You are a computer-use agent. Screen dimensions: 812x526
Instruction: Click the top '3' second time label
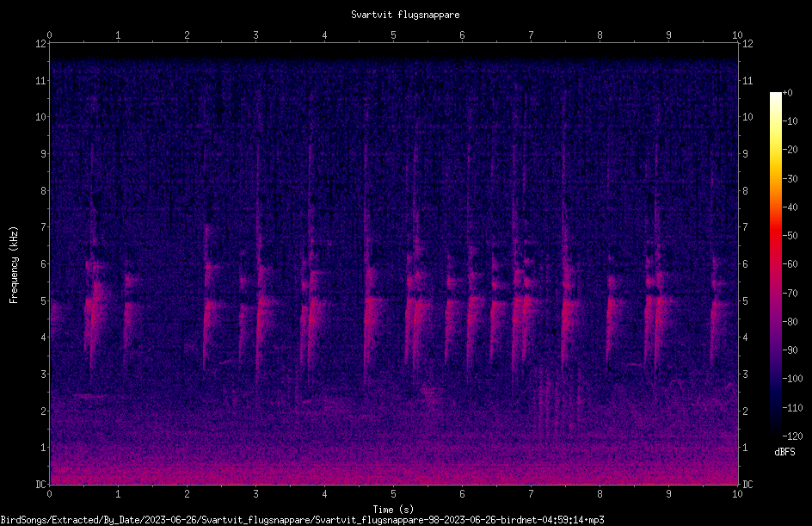click(255, 35)
